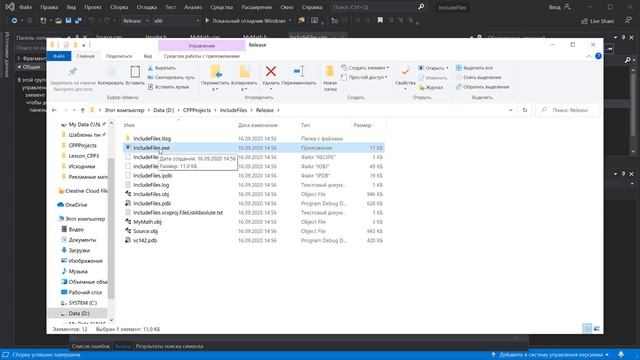Image resolution: width=640 pixels, height=360 pixels.
Task: Click the Up one level arrow in Explorer
Action: 82,110
